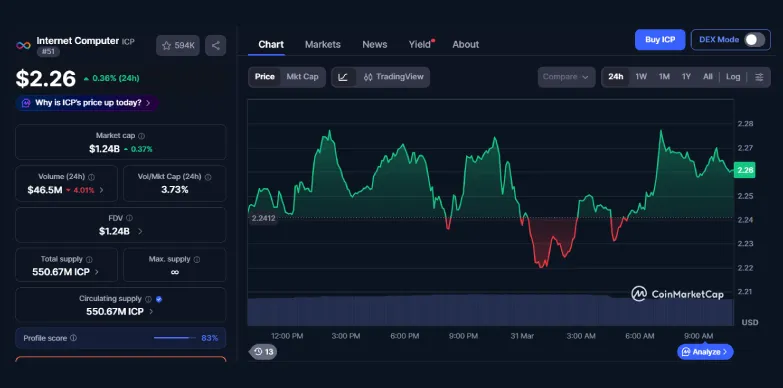Screen dimensions: 783x388
Task: Select 1W time range
Action: coord(641,77)
